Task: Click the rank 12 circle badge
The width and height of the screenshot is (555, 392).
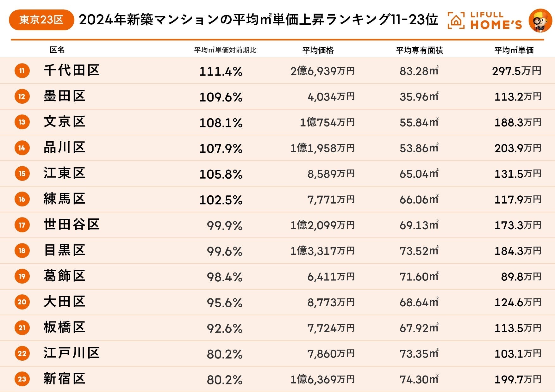Action: point(22,96)
